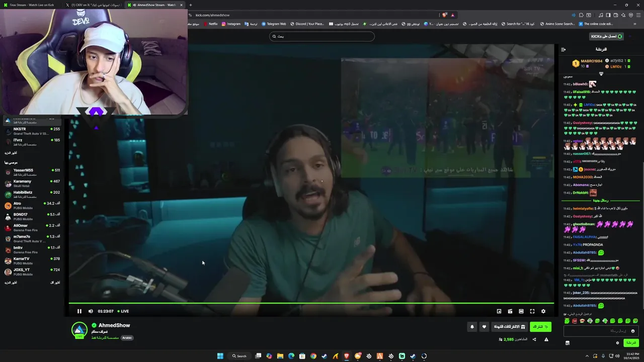Open AliOmar channel in sidebar
Screen dimensions: 644x362
point(32,228)
